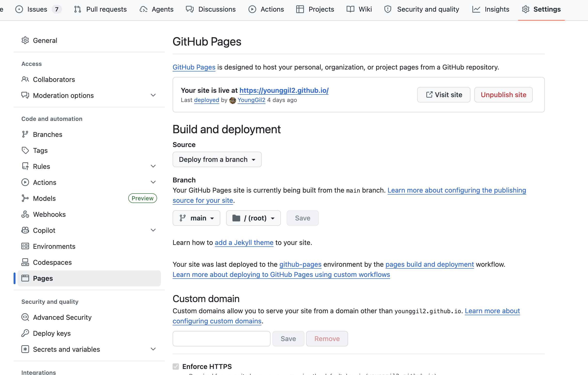This screenshot has height=375, width=588.
Task: Click the GitHub Pages intro link
Action: (194, 67)
